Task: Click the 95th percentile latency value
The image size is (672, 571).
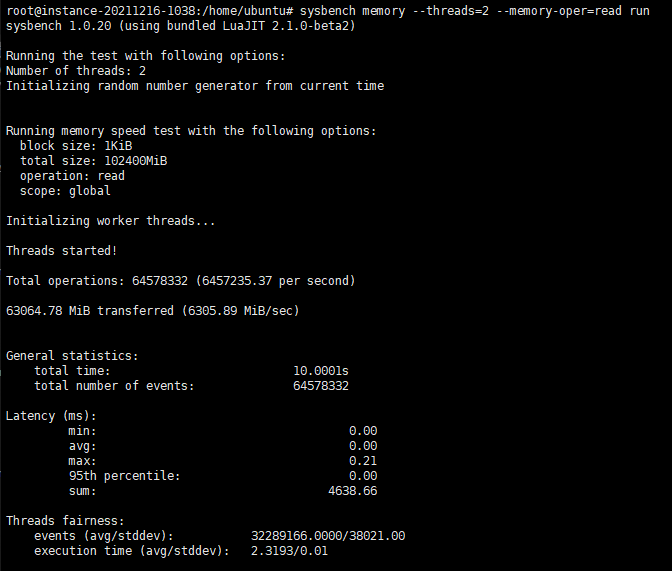Action: [363, 476]
